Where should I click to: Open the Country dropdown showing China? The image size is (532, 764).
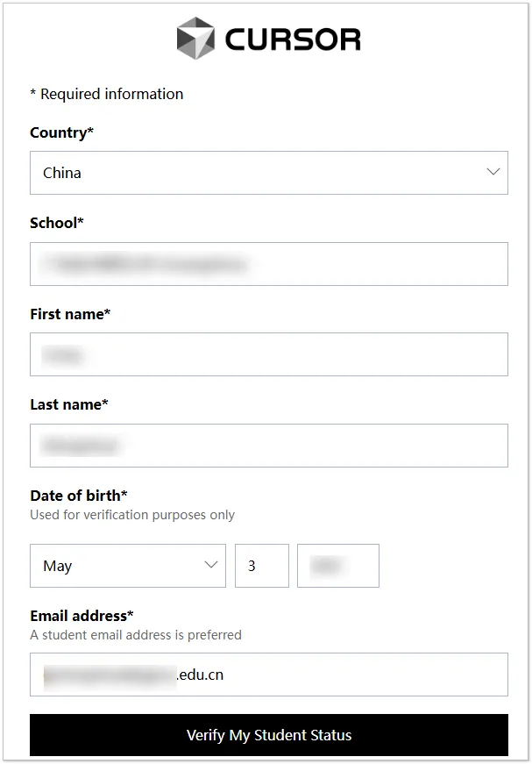(x=269, y=173)
